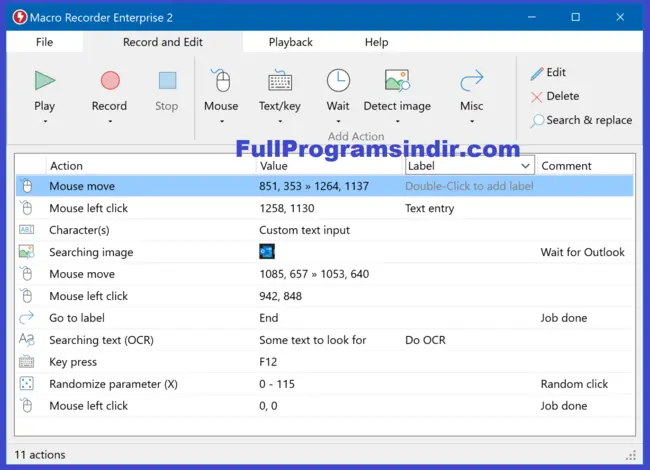Viewport: 650px width, 470px height.
Task: Click the red X Delete icon
Action: [x=536, y=97]
